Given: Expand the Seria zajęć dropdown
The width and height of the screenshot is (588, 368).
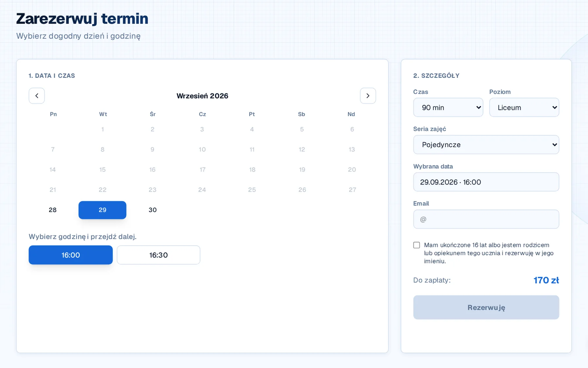Looking at the screenshot, I should [486, 145].
